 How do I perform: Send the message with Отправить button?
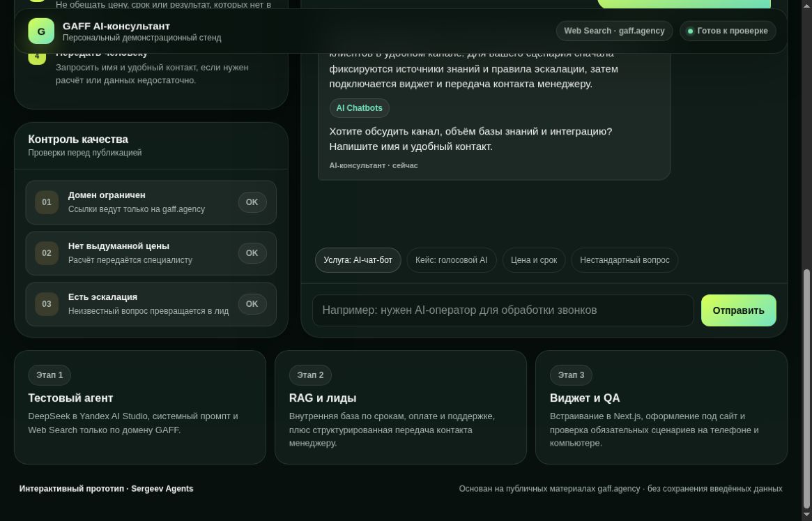738,310
